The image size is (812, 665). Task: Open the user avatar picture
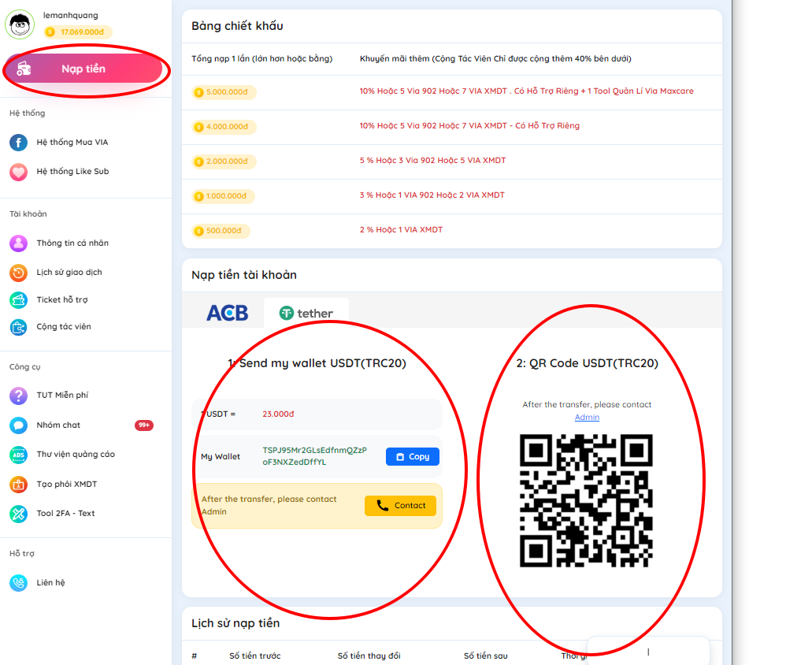[20, 24]
